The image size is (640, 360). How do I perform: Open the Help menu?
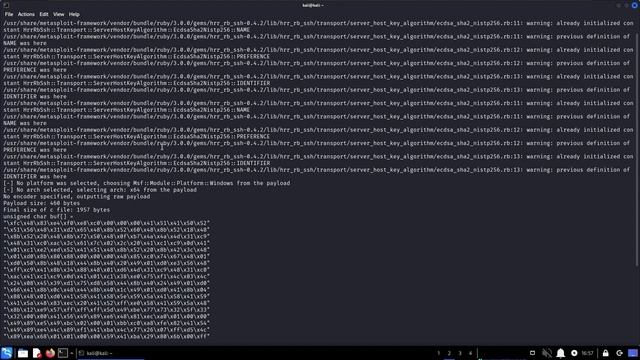pos(74,14)
